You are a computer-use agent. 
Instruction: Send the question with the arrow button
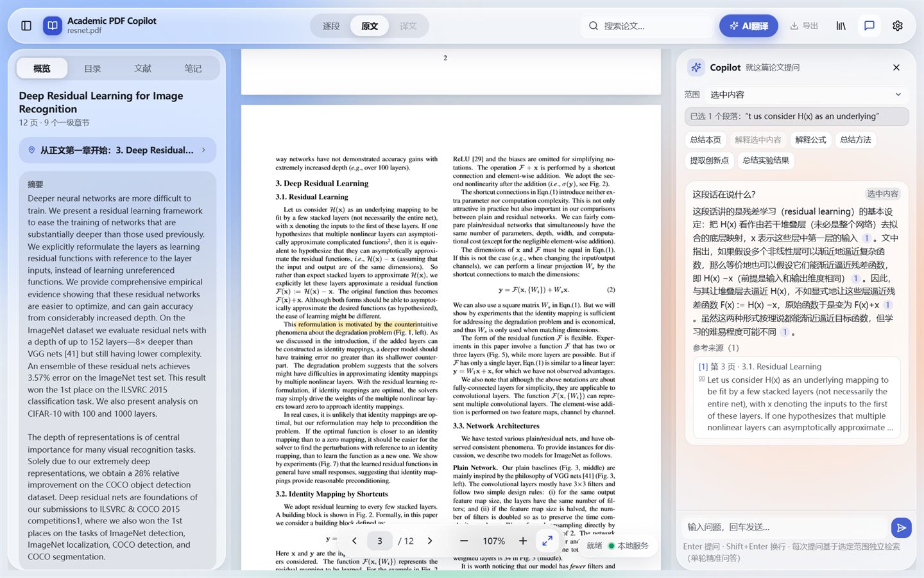click(x=901, y=527)
